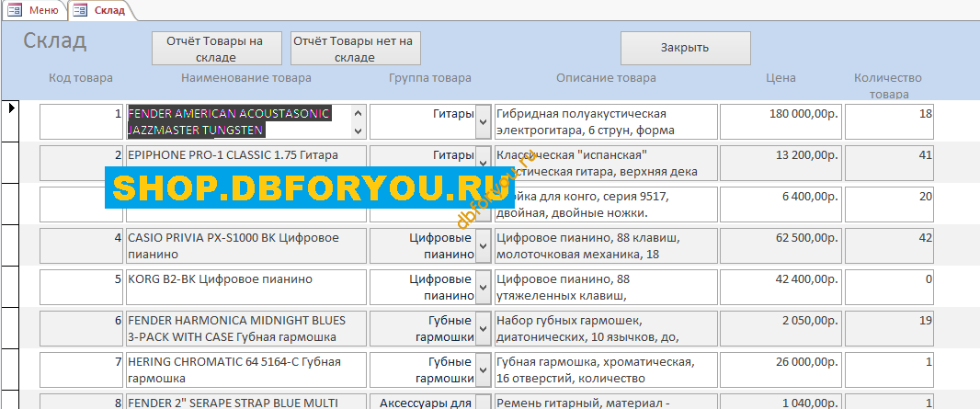Click quantity field with value 20
This screenshot has height=409, width=980.
pos(889,205)
